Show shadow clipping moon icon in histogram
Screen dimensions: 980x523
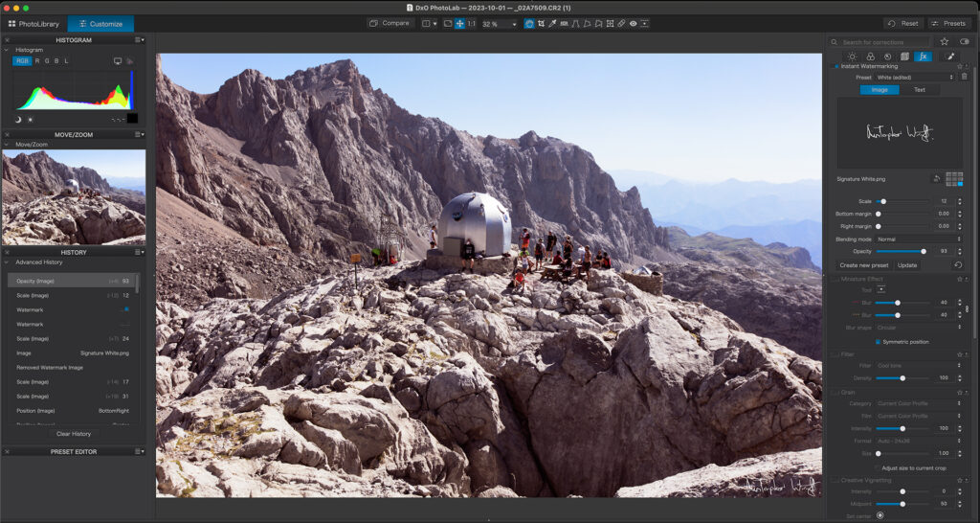pyautogui.click(x=18, y=120)
